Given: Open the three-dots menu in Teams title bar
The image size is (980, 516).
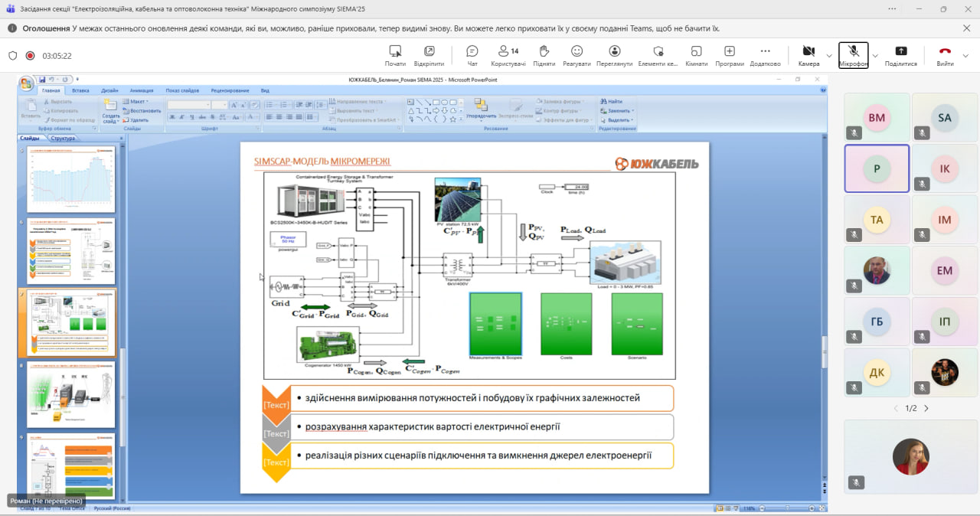Looking at the screenshot, I should (x=892, y=8).
